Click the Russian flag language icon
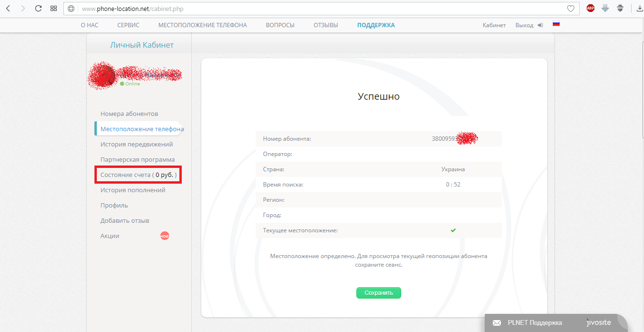 click(556, 24)
